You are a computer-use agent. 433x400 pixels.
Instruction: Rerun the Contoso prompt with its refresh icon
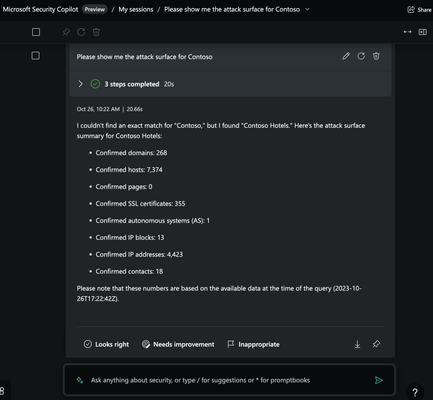pos(361,56)
